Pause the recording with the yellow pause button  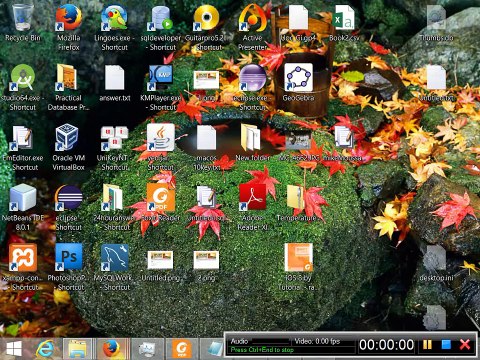(x=427, y=344)
